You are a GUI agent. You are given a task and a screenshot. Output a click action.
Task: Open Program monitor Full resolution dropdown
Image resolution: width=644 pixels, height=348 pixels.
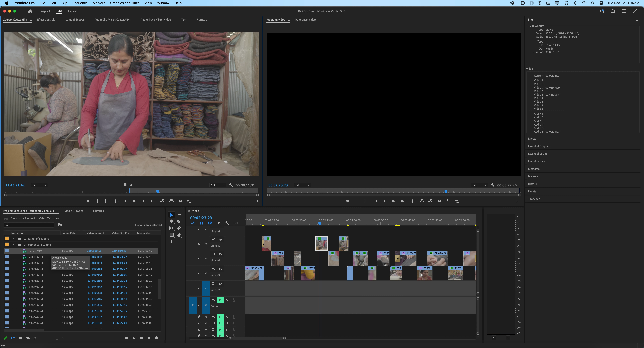[x=479, y=185]
